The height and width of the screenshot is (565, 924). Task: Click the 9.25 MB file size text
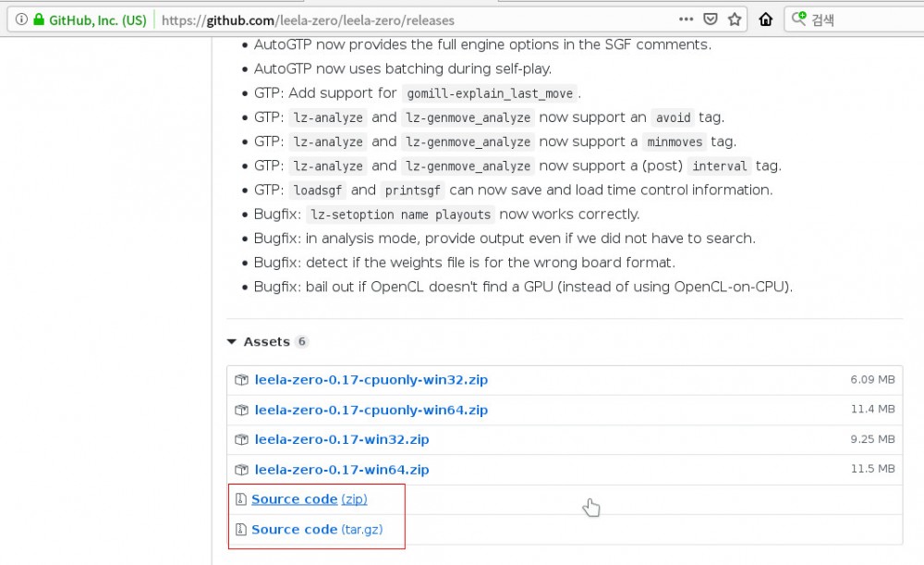(x=873, y=439)
